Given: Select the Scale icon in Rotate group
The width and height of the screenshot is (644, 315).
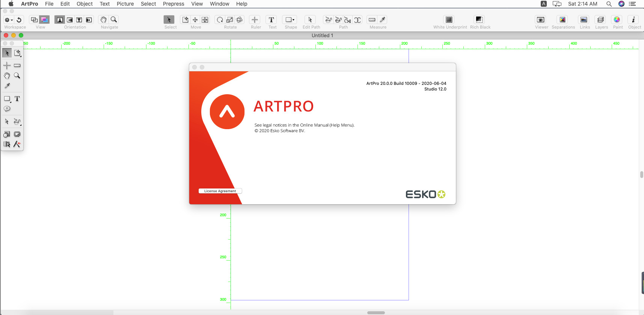Looking at the screenshot, I should point(230,20).
